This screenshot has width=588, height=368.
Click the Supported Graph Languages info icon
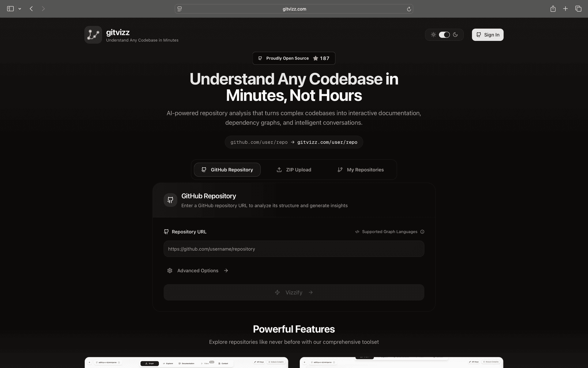pyautogui.click(x=422, y=232)
